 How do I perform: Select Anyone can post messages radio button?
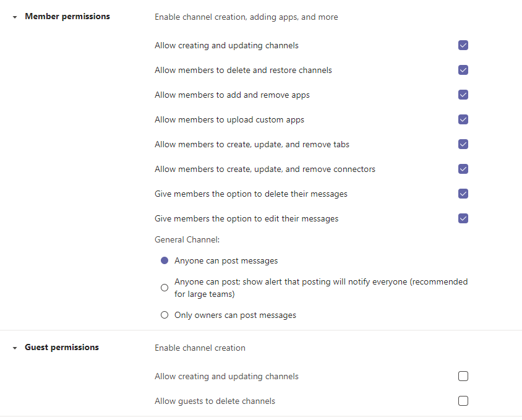tap(165, 260)
